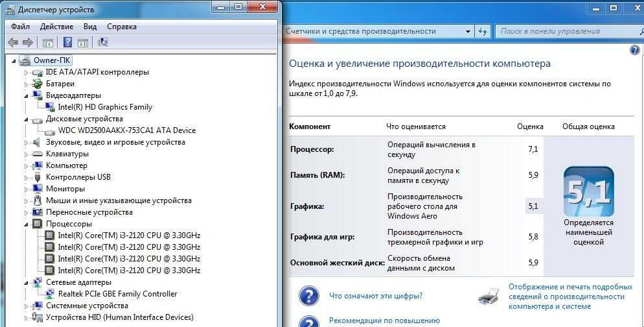The height and width of the screenshot is (327, 644).
Task: Click the 5,1 overall score badge
Action: click(588, 191)
